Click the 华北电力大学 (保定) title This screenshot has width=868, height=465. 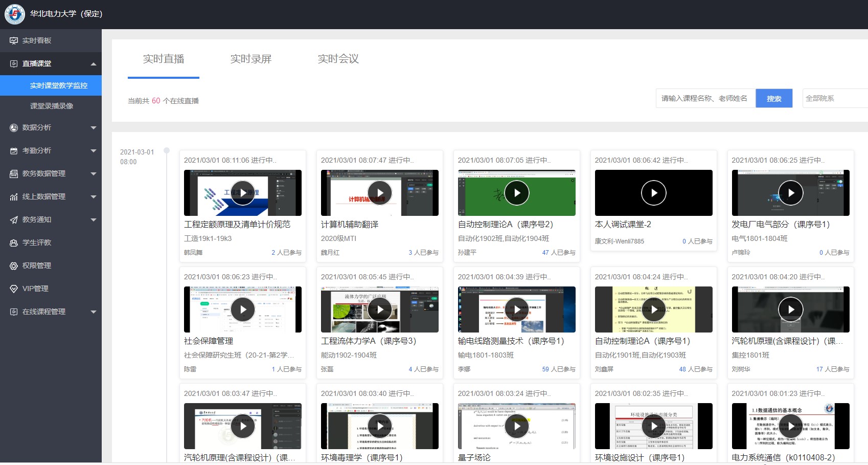point(66,14)
